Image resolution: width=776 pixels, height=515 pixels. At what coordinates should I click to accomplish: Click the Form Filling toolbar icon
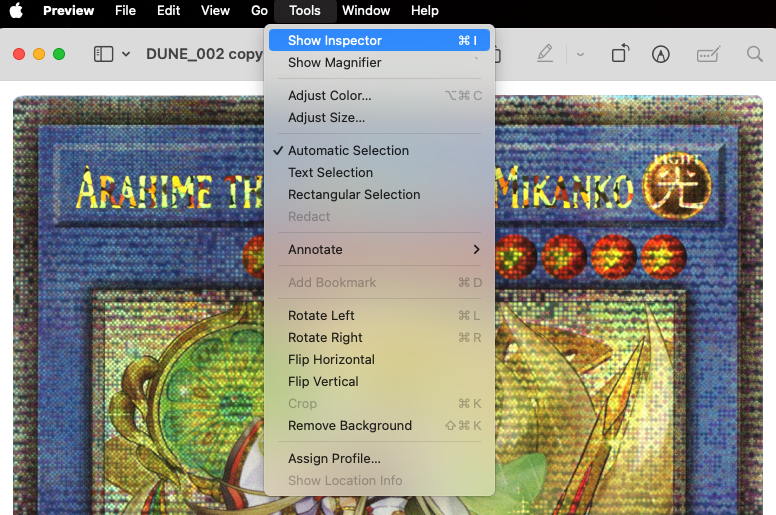coord(709,54)
